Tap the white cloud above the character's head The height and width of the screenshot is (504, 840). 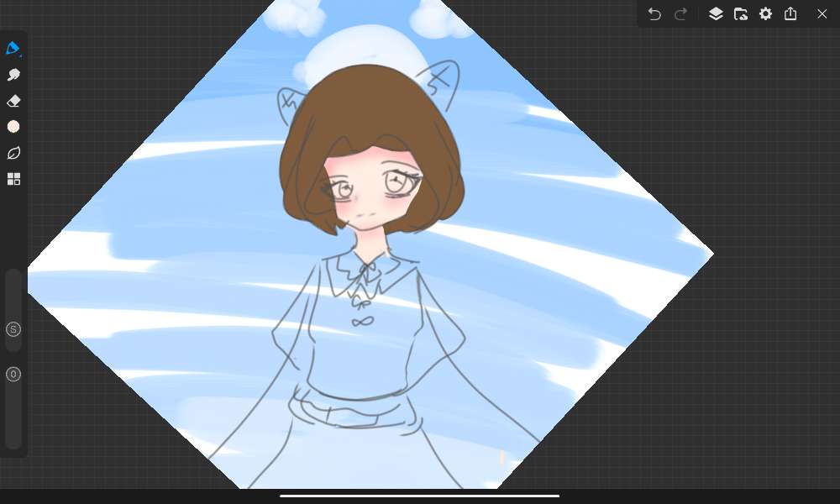pos(361,50)
